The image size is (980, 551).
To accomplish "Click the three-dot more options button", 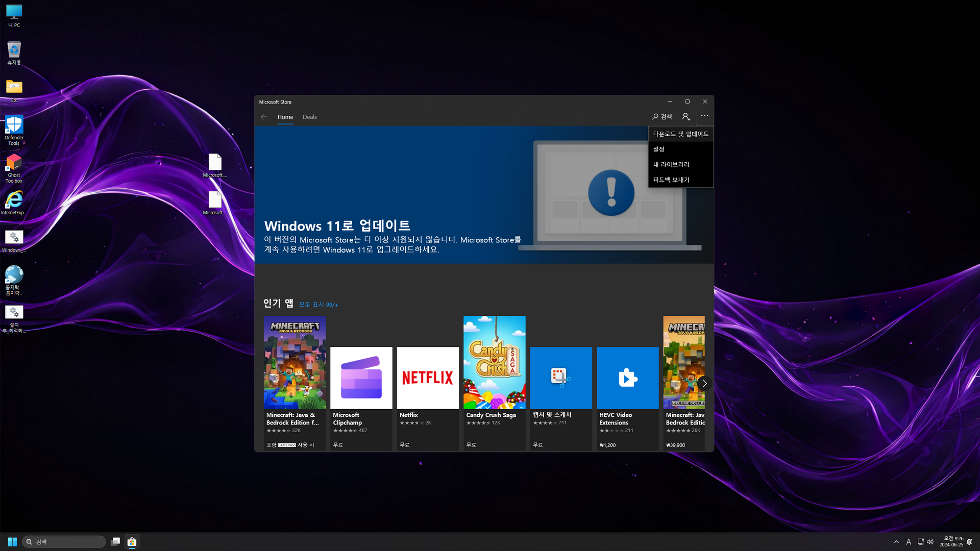I will coord(704,116).
